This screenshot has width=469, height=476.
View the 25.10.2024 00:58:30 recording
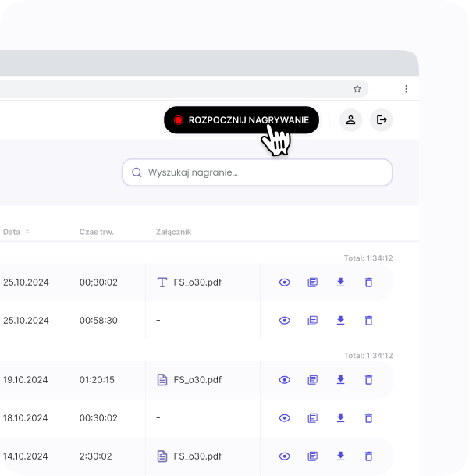click(x=285, y=321)
